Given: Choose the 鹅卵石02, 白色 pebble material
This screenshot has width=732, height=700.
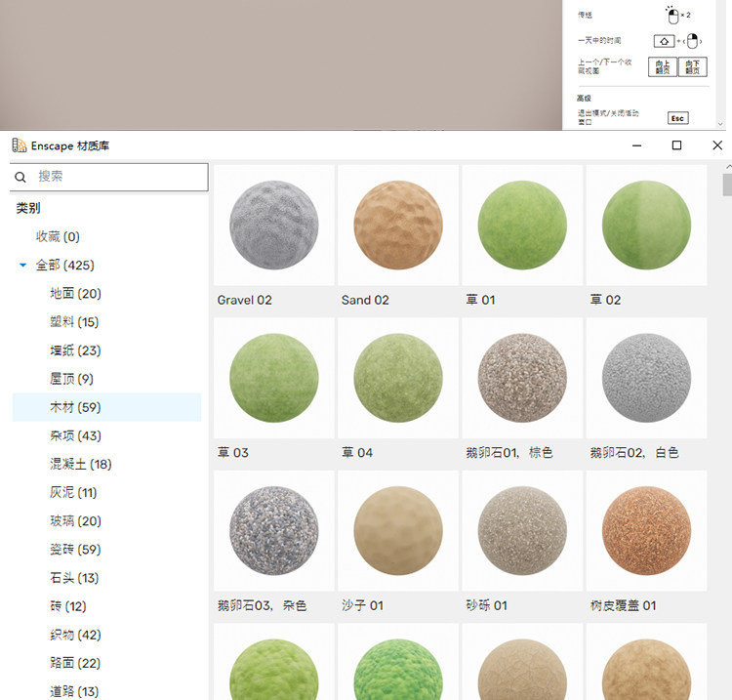Looking at the screenshot, I should [646, 378].
